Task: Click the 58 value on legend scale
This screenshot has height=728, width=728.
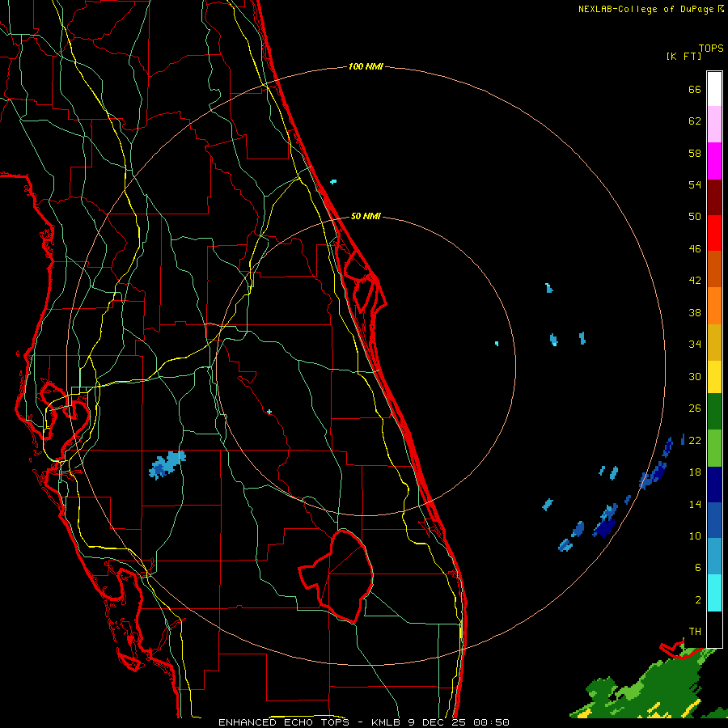Action: point(695,153)
